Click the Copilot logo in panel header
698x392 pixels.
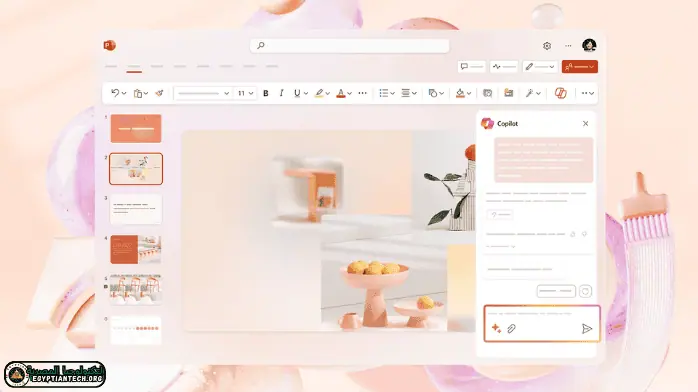[487, 123]
